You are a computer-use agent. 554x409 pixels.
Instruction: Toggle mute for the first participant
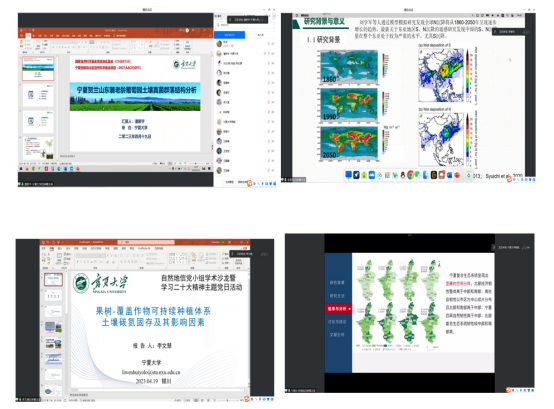(x=269, y=44)
